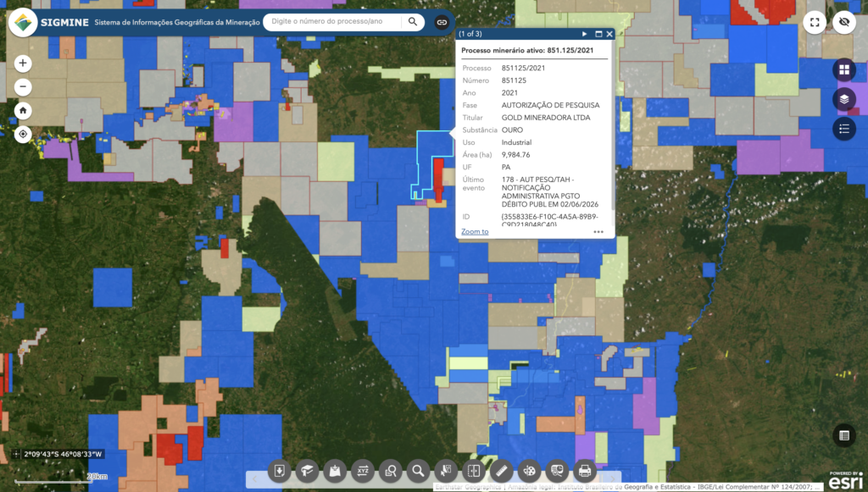868x492 pixels.
Task: Zoom in on the map
Action: [x=23, y=63]
